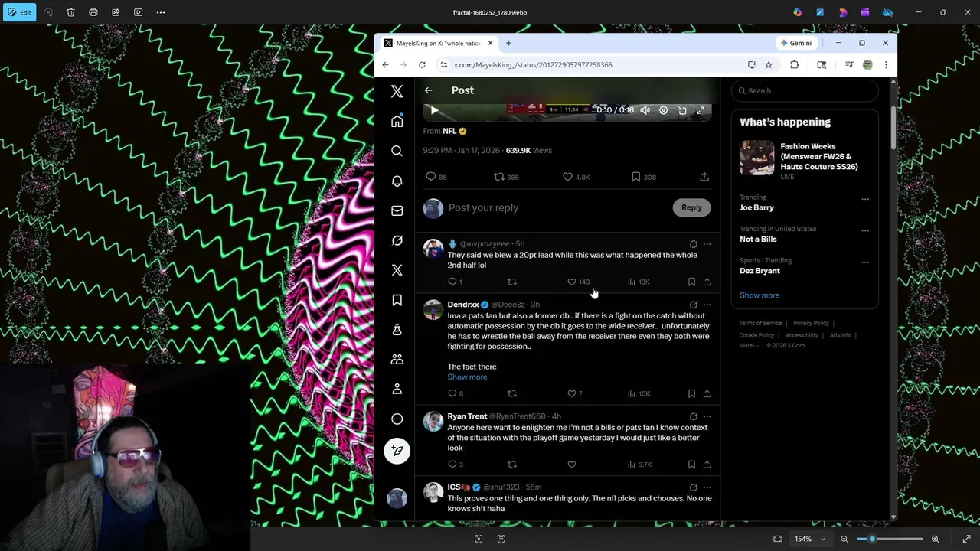Click the zoom out magnifier in Photos
Image resolution: width=980 pixels, height=551 pixels.
coord(844,539)
